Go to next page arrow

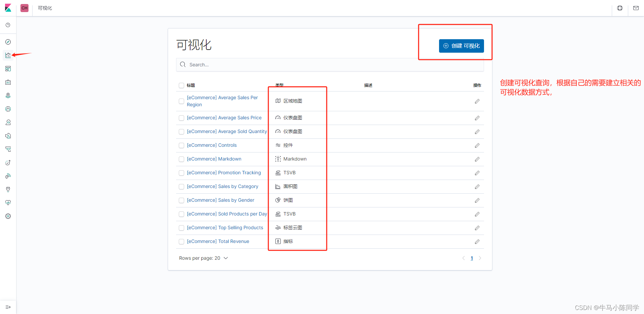480,258
